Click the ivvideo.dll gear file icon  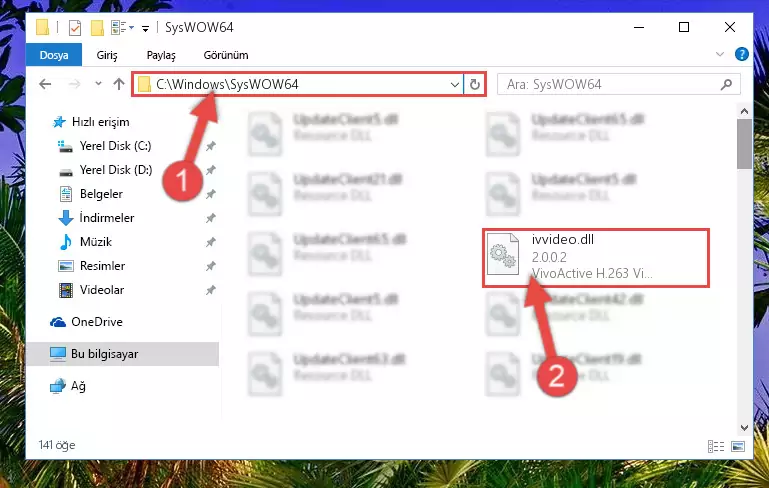(x=503, y=255)
